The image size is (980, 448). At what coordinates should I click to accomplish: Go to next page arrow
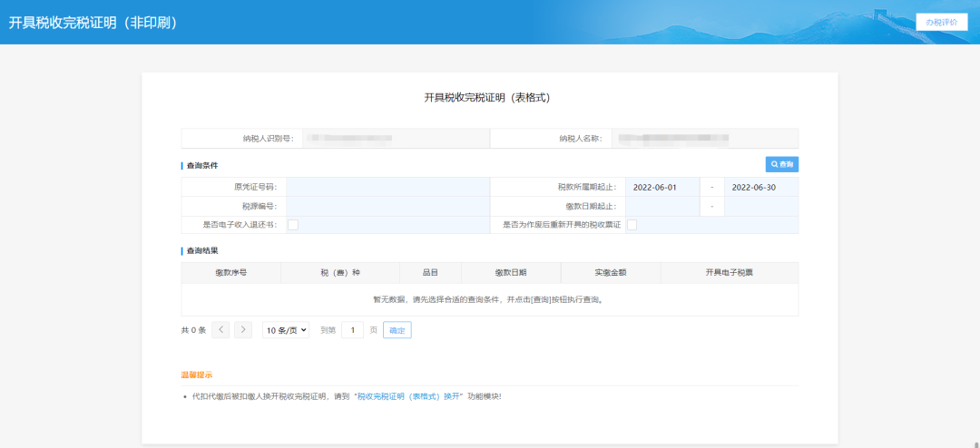tap(243, 330)
